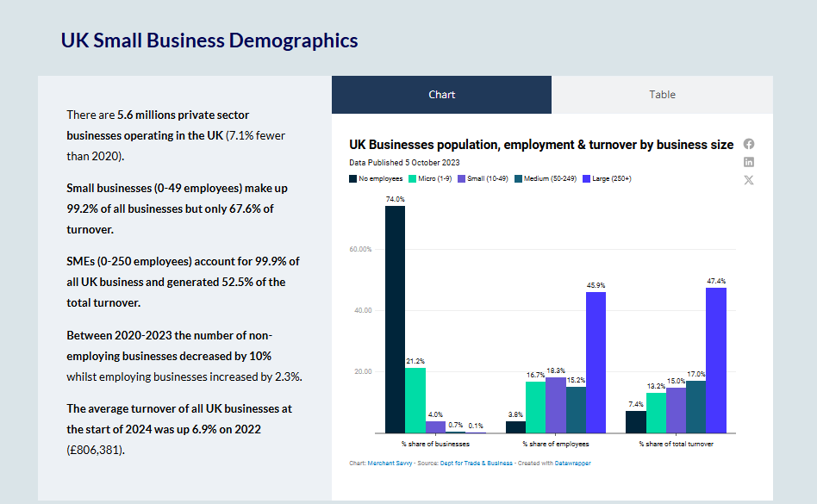Click the 4.0% Small businesses bar

click(435, 427)
